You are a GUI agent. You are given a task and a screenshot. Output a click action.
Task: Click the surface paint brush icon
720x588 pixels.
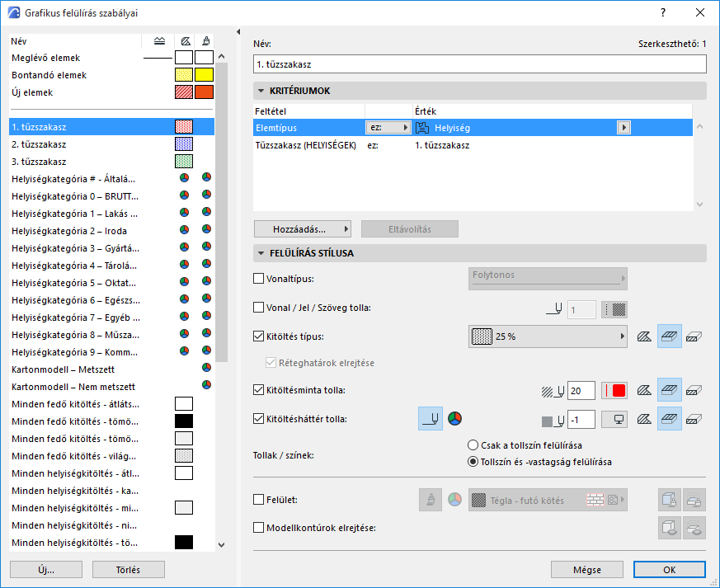[431, 500]
